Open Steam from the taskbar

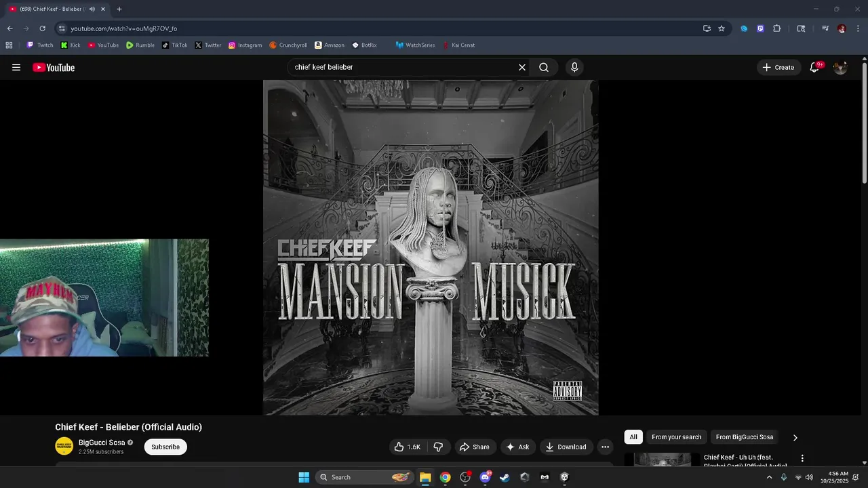coord(505,477)
